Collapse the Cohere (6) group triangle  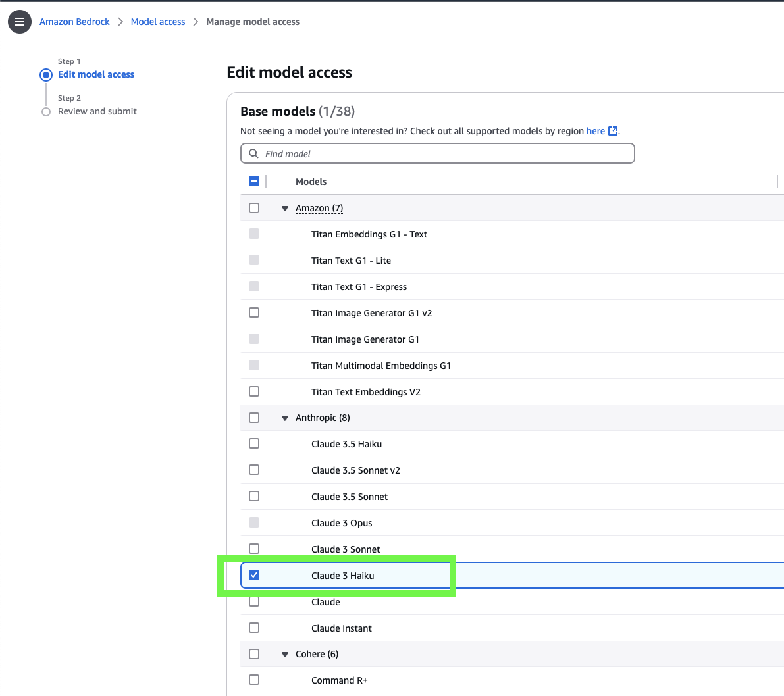click(285, 655)
